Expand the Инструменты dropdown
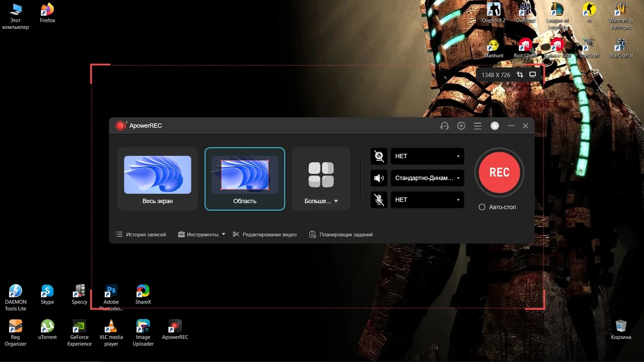644x362 pixels. (201, 234)
